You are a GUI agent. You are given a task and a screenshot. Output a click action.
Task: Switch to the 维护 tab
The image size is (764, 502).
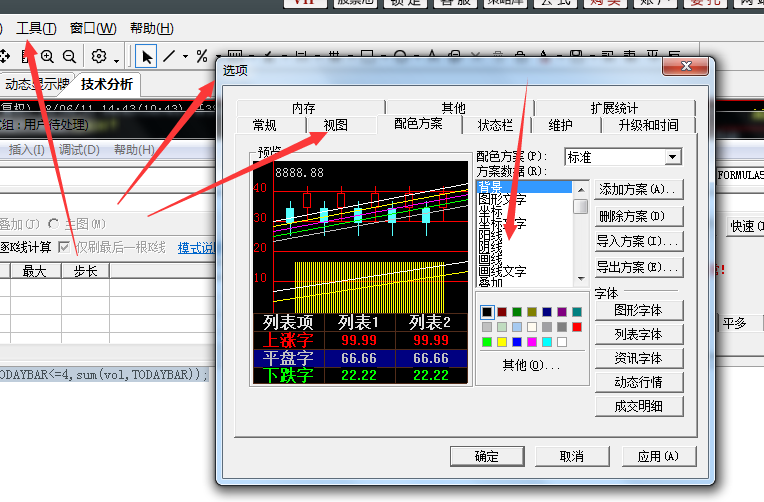560,125
